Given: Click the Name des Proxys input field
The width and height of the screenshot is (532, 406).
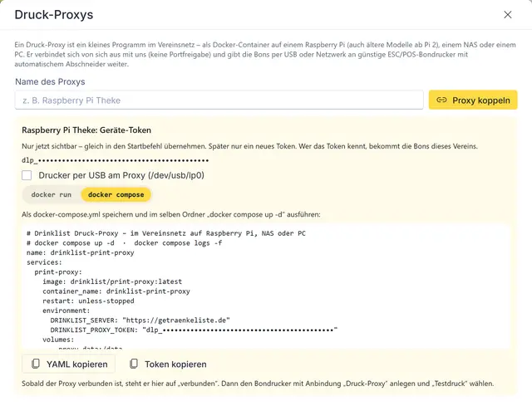Looking at the screenshot, I should click(x=219, y=100).
